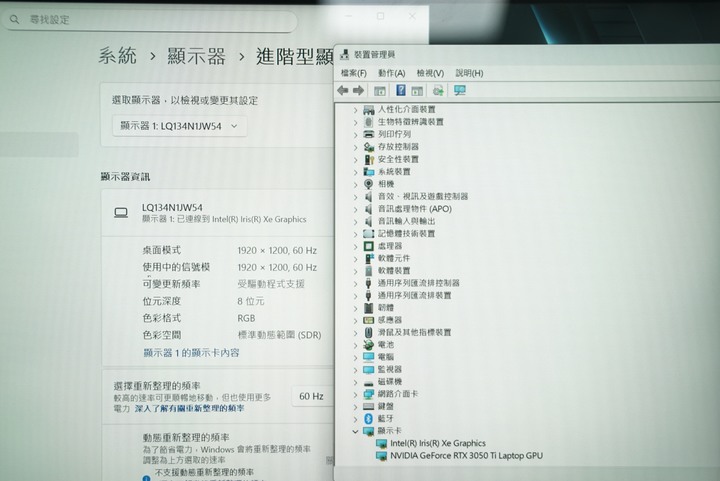The height and width of the screenshot is (481, 720).
Task: Expand the 網路介面卡 network adapters node
Action: [355, 394]
